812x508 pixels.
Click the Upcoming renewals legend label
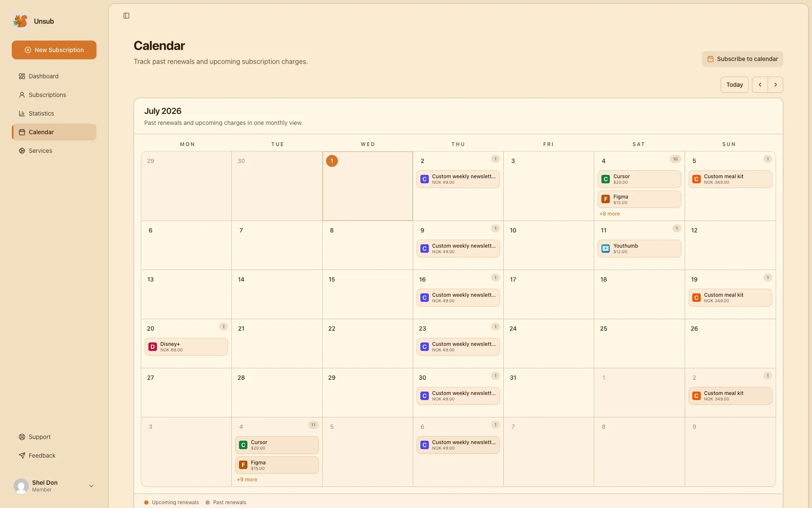coord(175,502)
